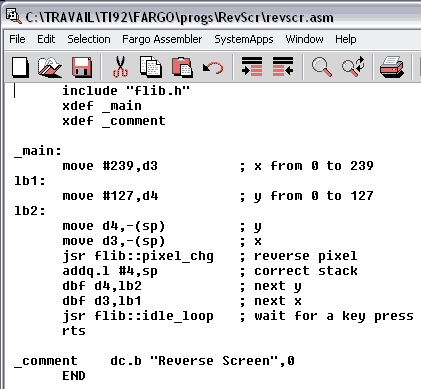Save the file with the floppy disk icon

(82, 67)
